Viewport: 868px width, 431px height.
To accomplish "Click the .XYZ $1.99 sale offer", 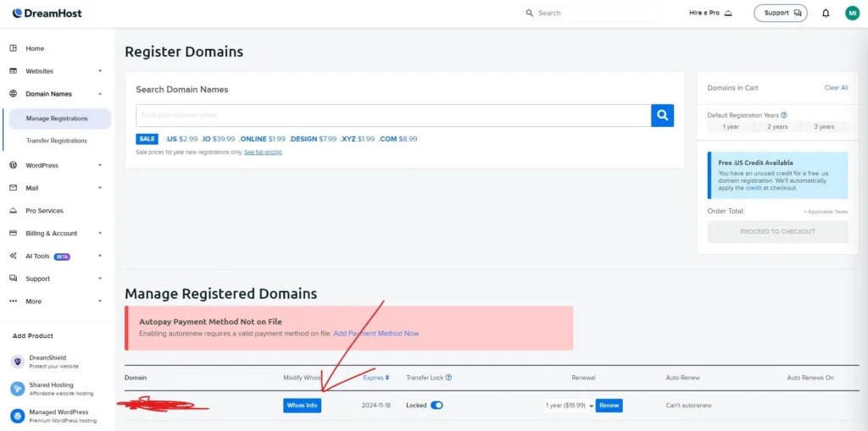I will coord(357,139).
